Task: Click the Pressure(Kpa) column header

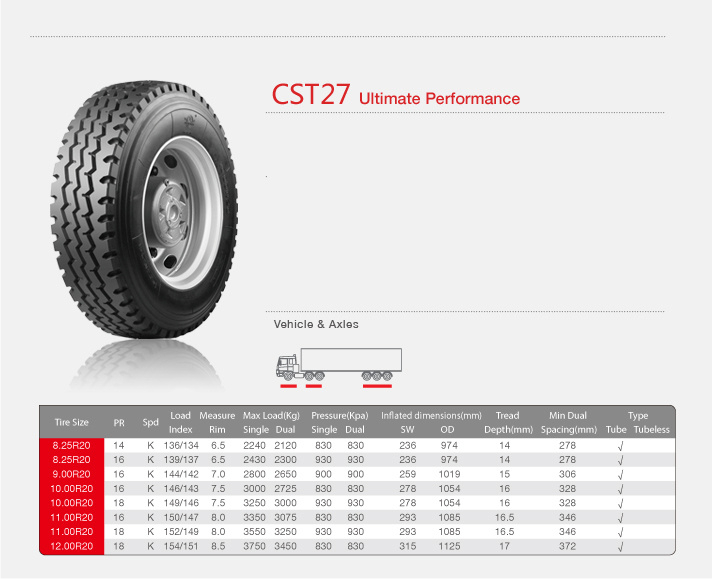Action: tap(339, 416)
